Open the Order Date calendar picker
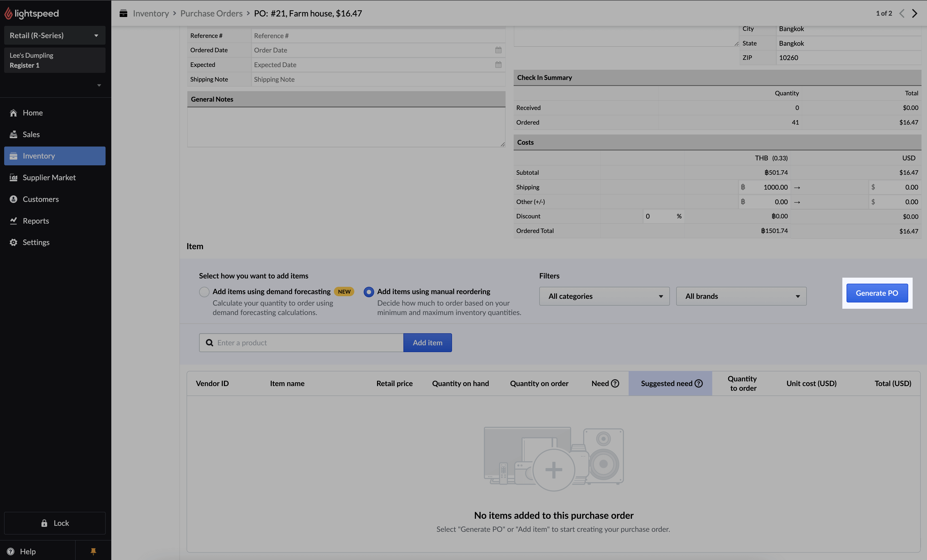Screen dimensions: 927x560 (x=498, y=50)
